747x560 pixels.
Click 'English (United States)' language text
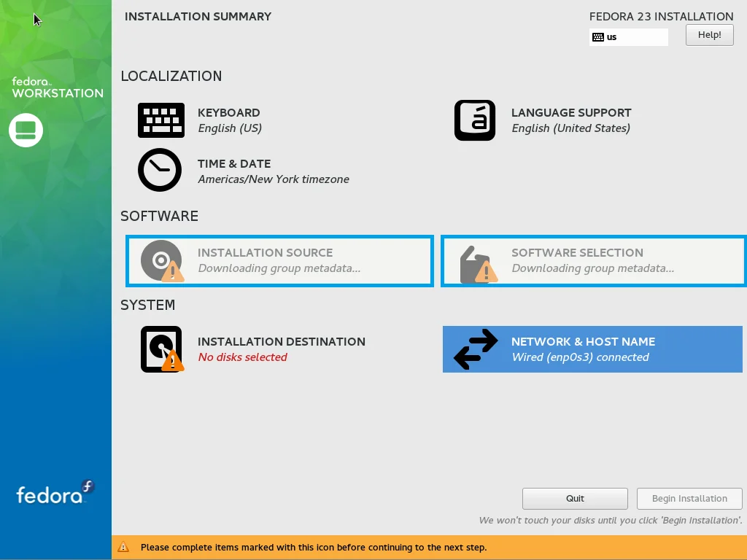570,128
